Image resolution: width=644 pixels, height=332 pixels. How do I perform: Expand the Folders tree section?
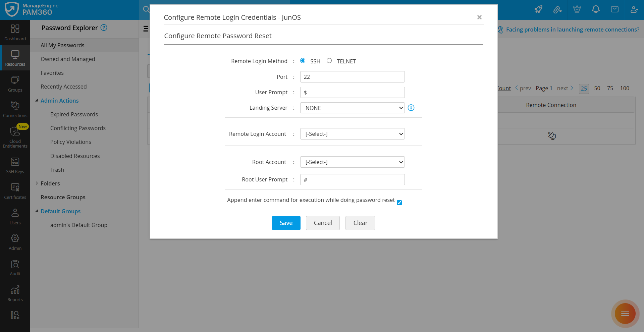pos(37,183)
